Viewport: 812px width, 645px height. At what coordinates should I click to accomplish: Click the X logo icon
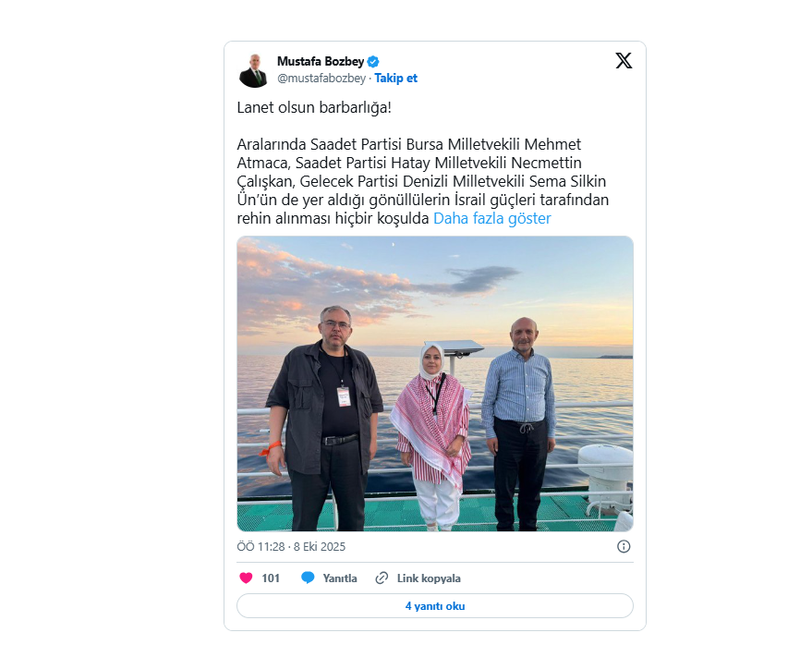tap(624, 61)
